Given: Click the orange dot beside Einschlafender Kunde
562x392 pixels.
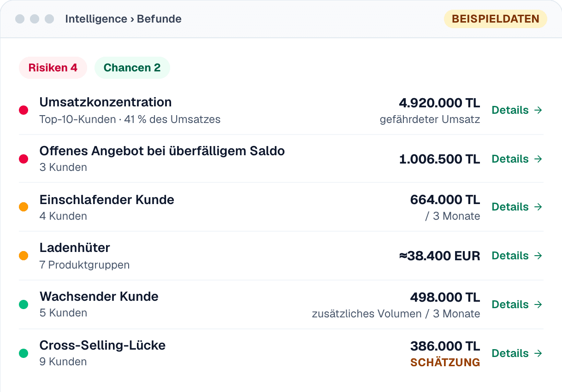Looking at the screenshot, I should pyautogui.click(x=24, y=207).
